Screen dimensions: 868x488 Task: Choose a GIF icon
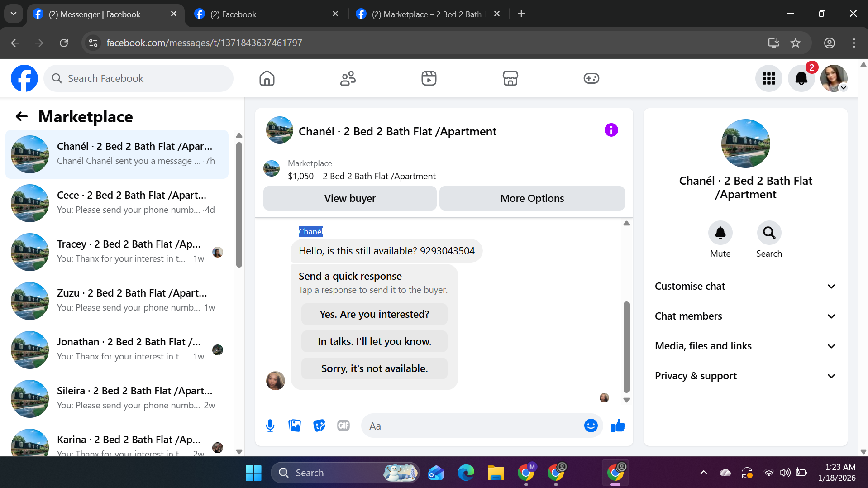343,426
